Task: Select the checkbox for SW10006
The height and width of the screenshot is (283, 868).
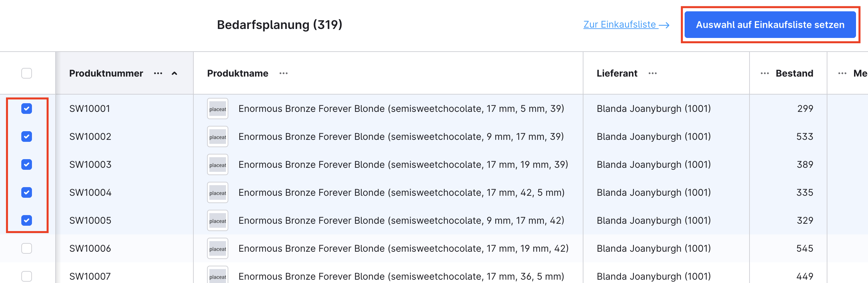Action: 27,249
